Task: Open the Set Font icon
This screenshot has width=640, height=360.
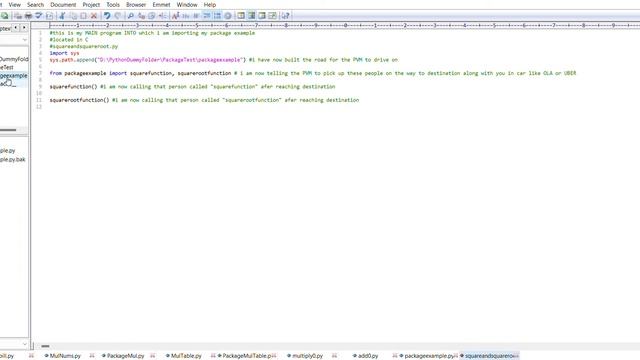Action: tap(176, 16)
